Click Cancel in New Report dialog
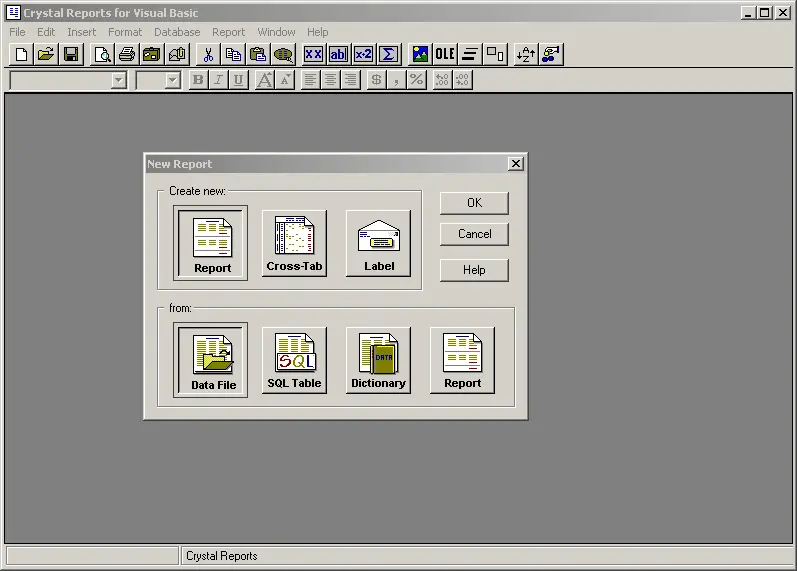 pos(474,234)
